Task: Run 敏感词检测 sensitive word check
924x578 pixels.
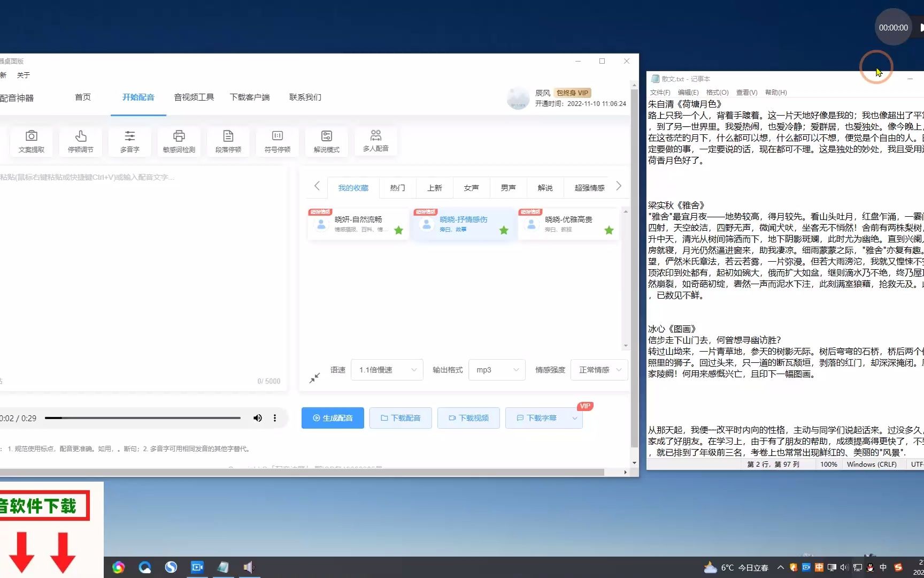Action: (179, 142)
